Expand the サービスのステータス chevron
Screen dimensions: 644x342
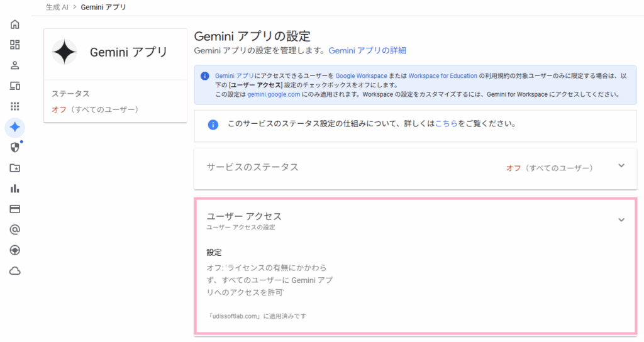[x=621, y=166]
